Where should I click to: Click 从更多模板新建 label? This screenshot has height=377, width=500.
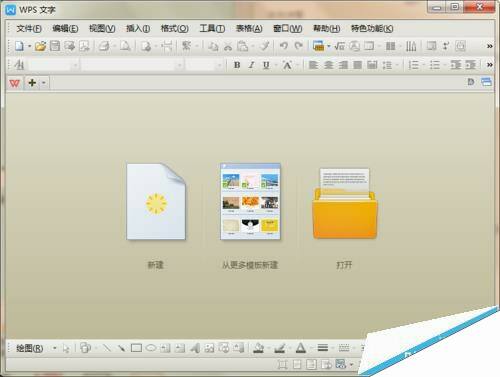click(250, 265)
